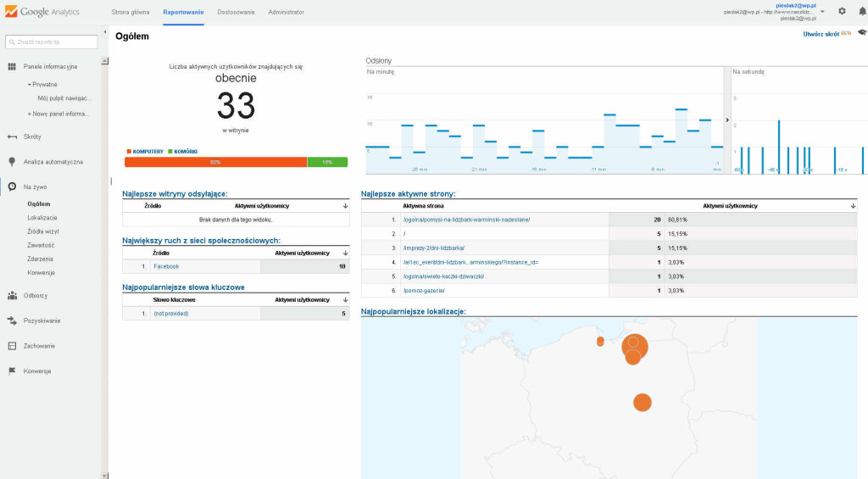Open Konwersje under Na żywo

[x=41, y=273]
